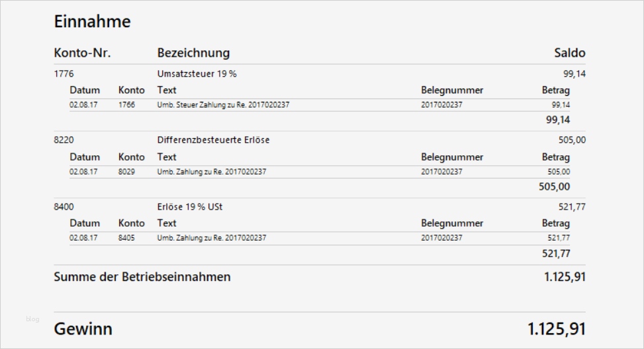Click the Text header under account 1776

(167, 91)
